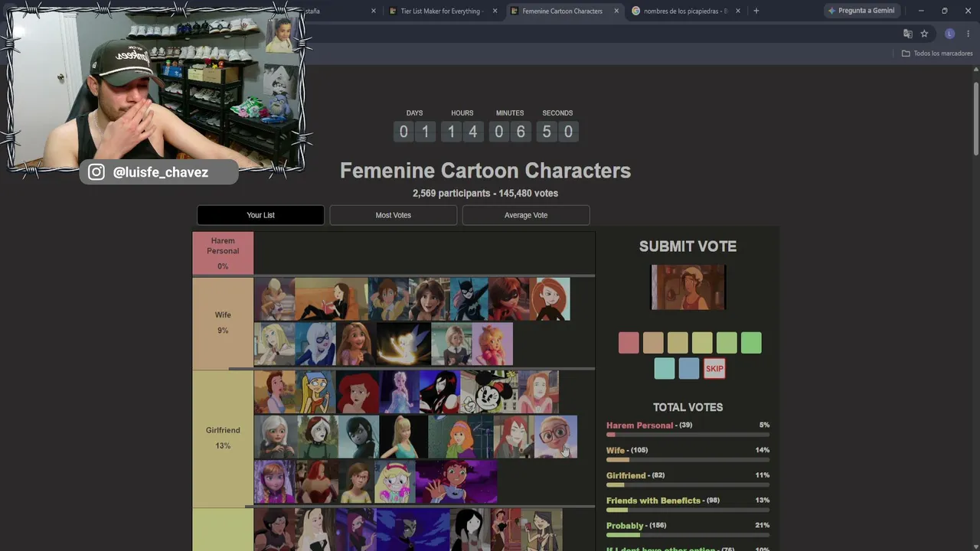Viewport: 980px width, 551px height.
Task: Click the black Catwoman thumbnail in Wife tier
Action: (469, 299)
